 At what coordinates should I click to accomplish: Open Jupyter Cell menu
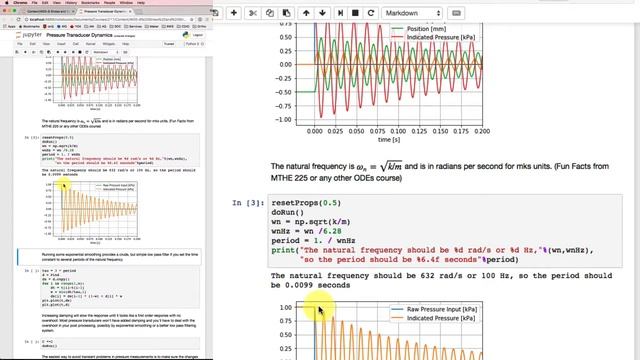pos(76,44)
